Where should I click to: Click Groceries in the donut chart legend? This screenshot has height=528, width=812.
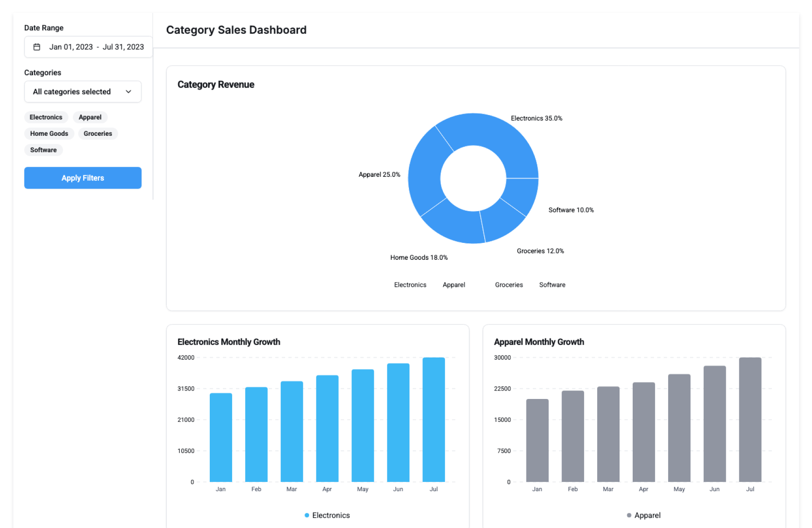[x=509, y=285]
